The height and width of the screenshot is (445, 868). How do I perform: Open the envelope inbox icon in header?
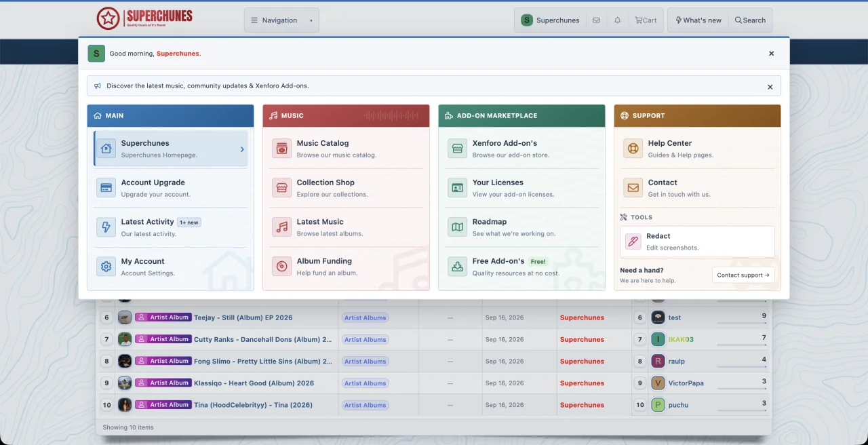(596, 20)
